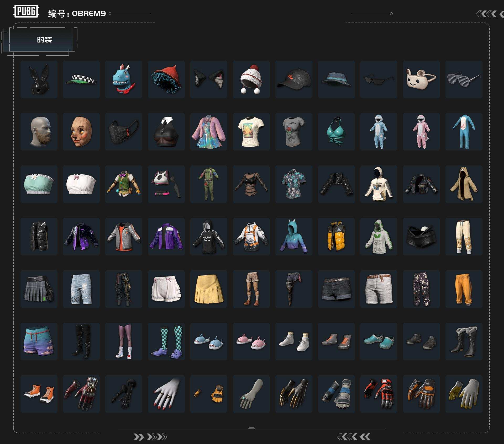Select the teal checkered socks with purple slippers
Image resolution: width=504 pixels, height=444 pixels.
tap(166, 341)
